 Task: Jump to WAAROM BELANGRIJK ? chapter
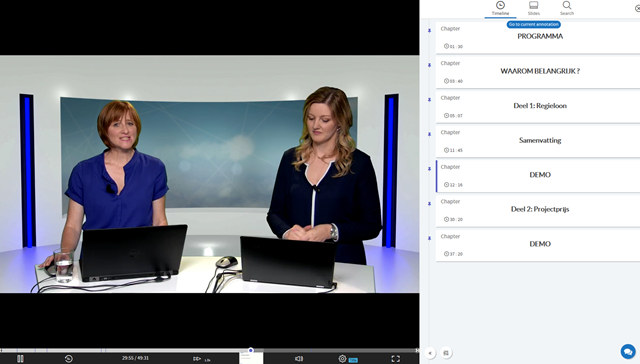click(x=538, y=72)
